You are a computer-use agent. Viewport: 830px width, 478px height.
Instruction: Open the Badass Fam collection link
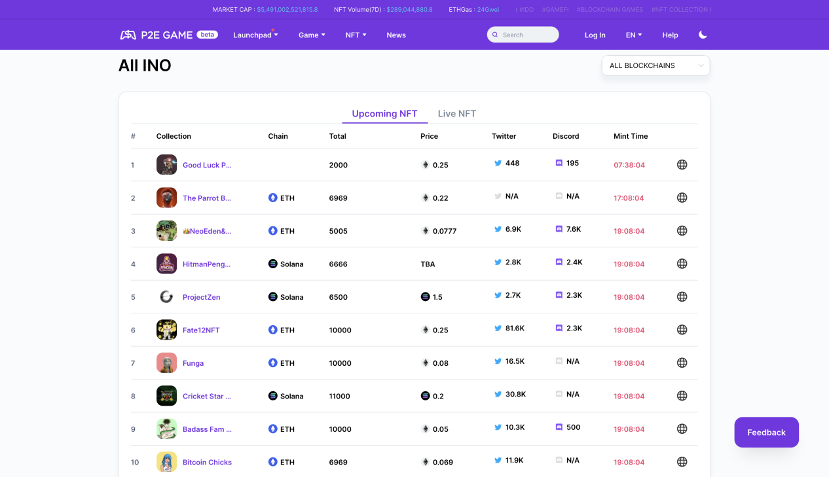[206, 429]
